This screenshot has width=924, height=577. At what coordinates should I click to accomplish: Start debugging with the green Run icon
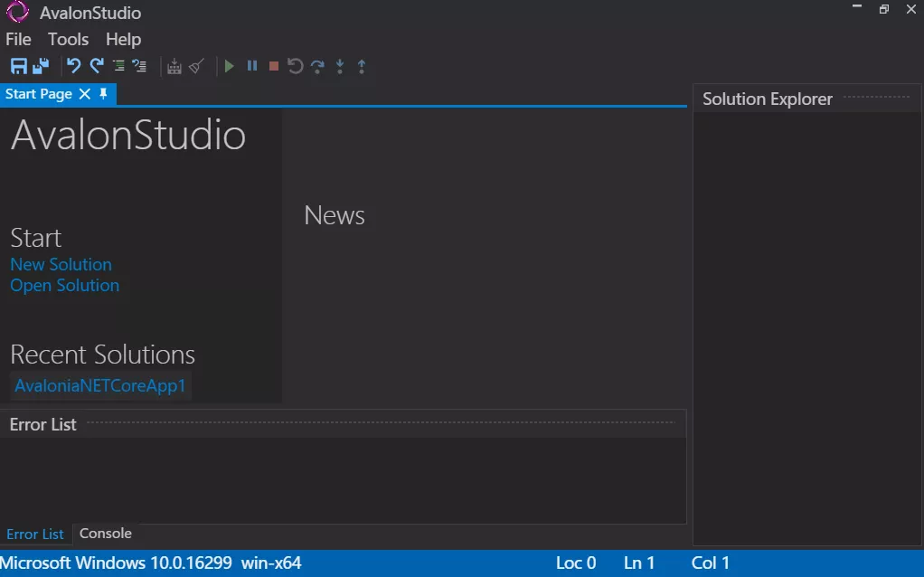tap(228, 66)
